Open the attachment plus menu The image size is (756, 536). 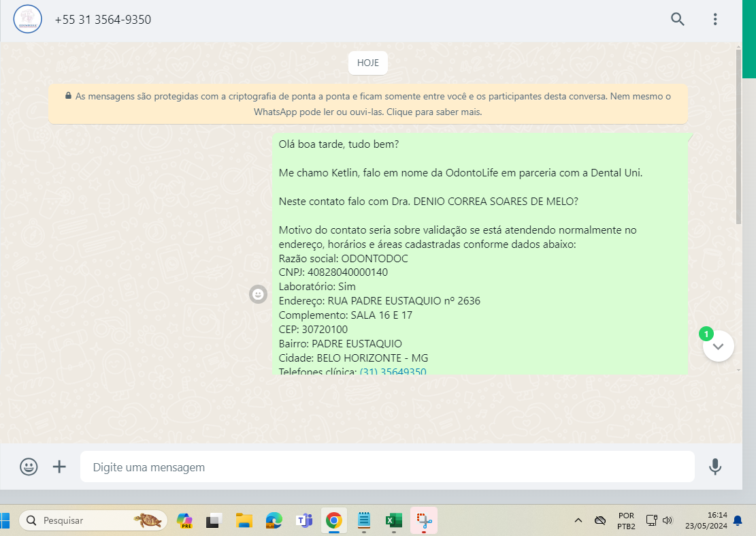(59, 467)
